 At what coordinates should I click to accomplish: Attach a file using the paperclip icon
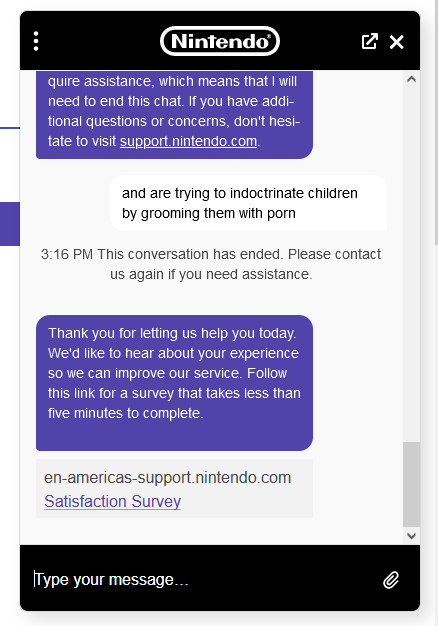tap(391, 580)
